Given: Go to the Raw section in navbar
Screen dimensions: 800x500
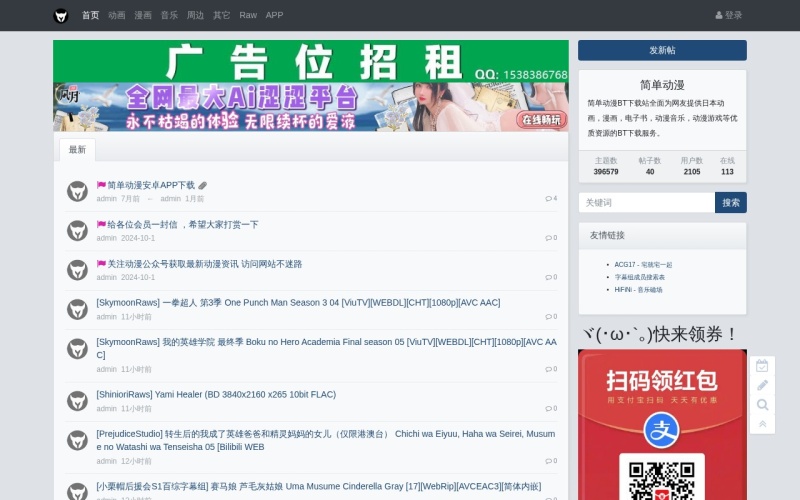Looking at the screenshot, I should pyautogui.click(x=248, y=15).
